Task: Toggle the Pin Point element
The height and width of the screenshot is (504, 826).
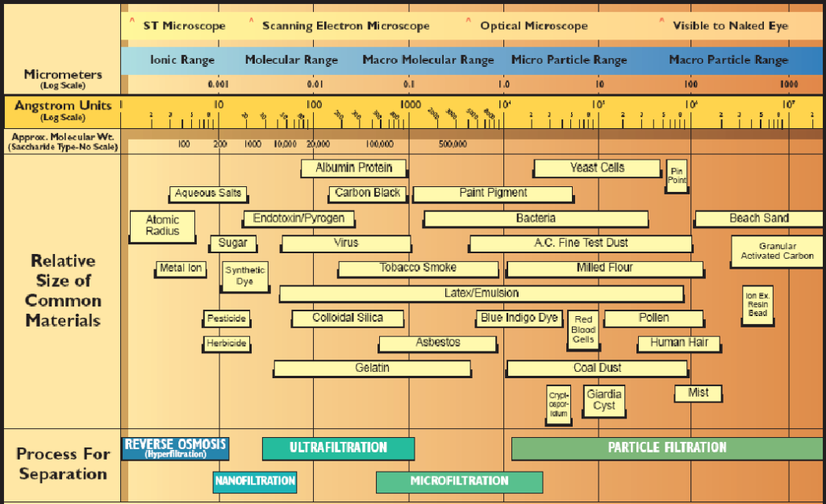Action: pos(677,175)
